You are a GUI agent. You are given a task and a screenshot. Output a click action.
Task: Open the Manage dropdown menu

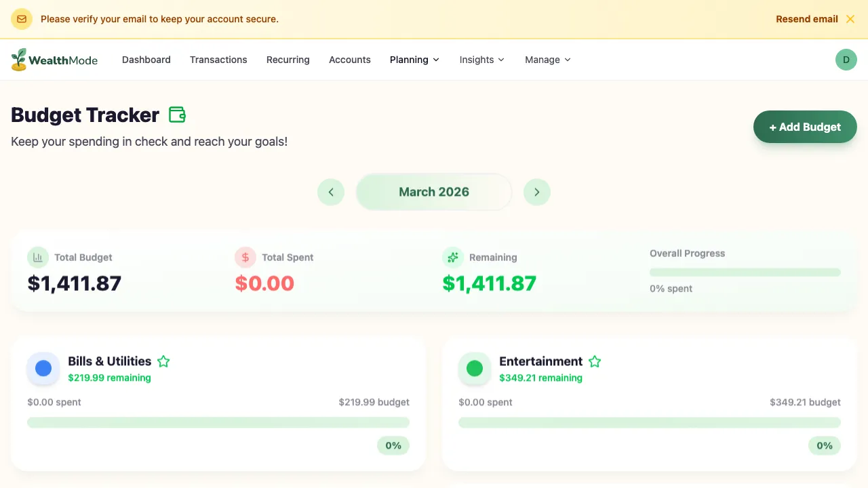point(547,60)
